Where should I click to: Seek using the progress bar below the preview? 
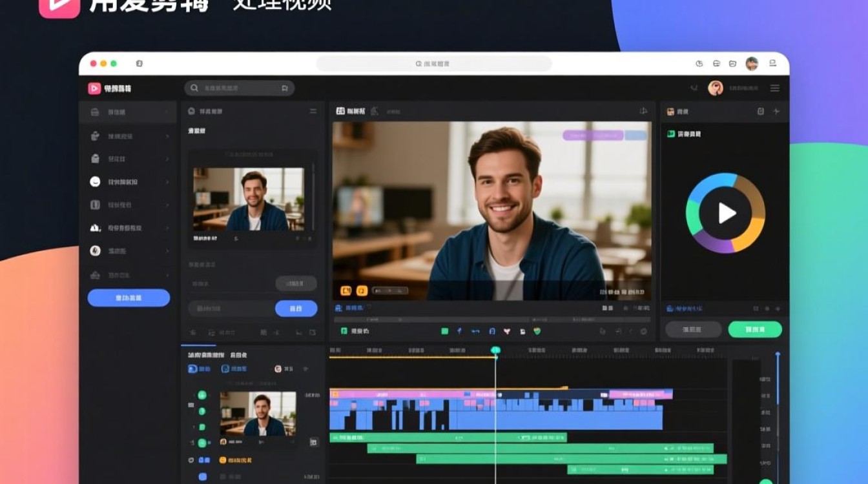[492, 319]
